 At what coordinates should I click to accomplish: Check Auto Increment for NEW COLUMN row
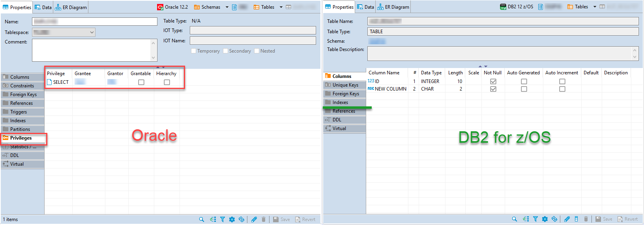click(x=562, y=89)
